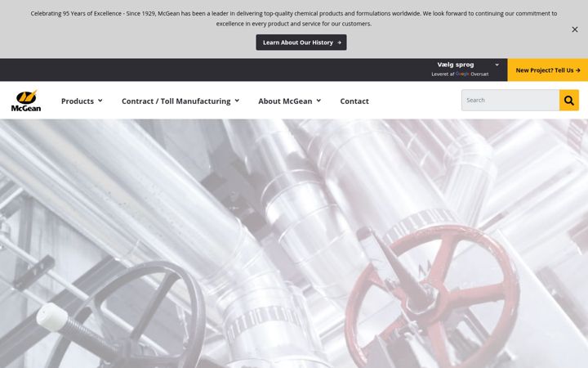Click the Celebrating 95 Years announcement text
588x368 pixels.
click(294, 18)
